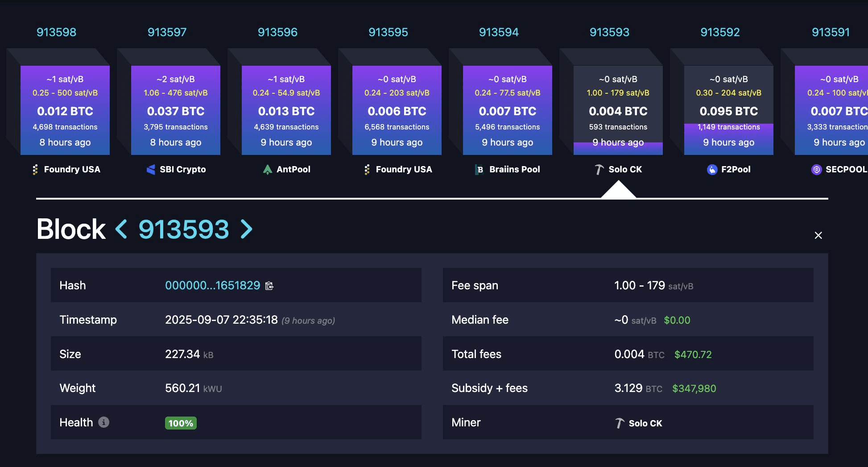The width and height of the screenshot is (868, 467).
Task: Select the 5,496 transactions block cube
Action: (508, 110)
